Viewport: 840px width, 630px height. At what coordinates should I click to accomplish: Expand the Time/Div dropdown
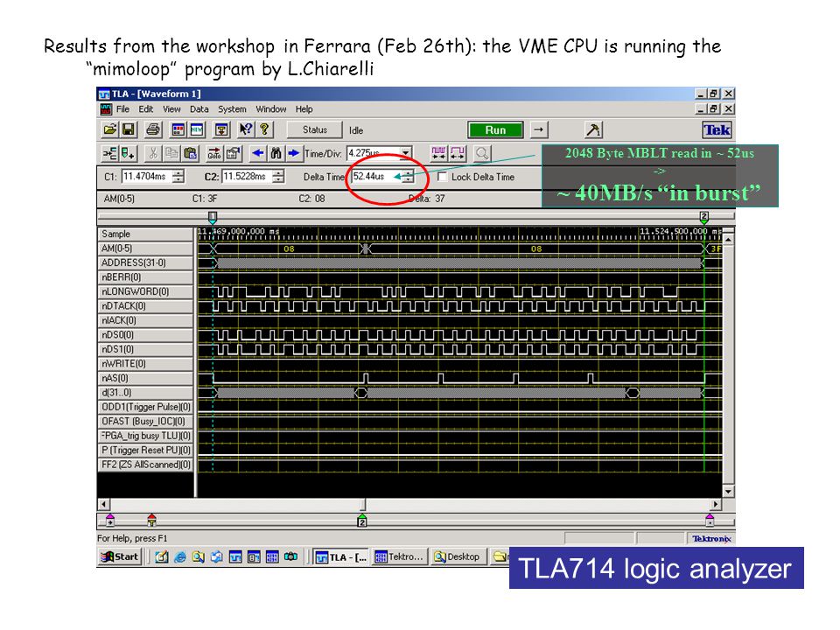click(x=406, y=153)
